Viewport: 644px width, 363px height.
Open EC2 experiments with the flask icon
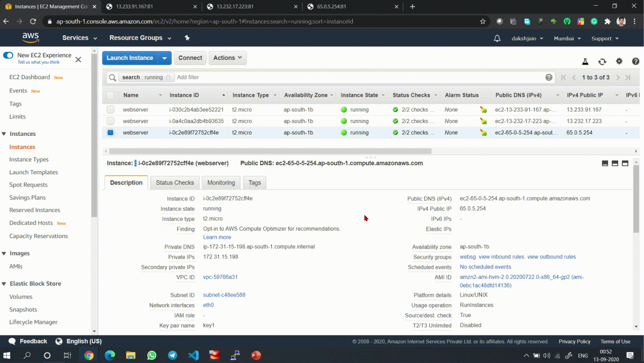pos(585,61)
